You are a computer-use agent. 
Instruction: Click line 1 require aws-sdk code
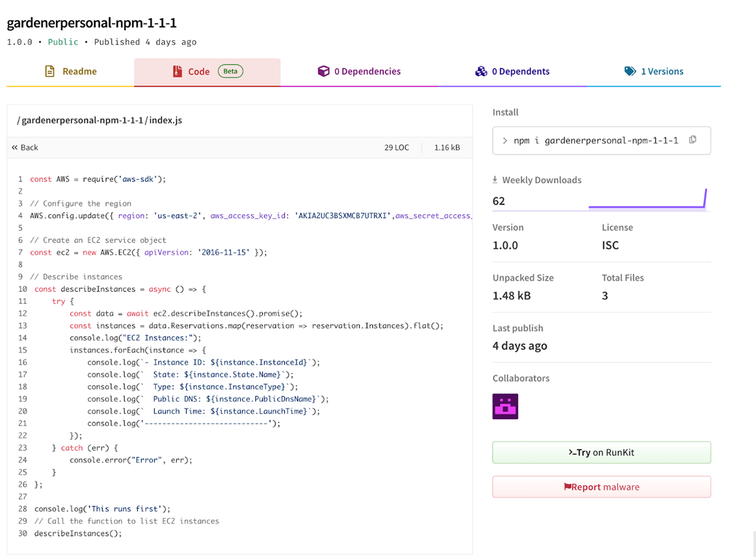point(98,179)
